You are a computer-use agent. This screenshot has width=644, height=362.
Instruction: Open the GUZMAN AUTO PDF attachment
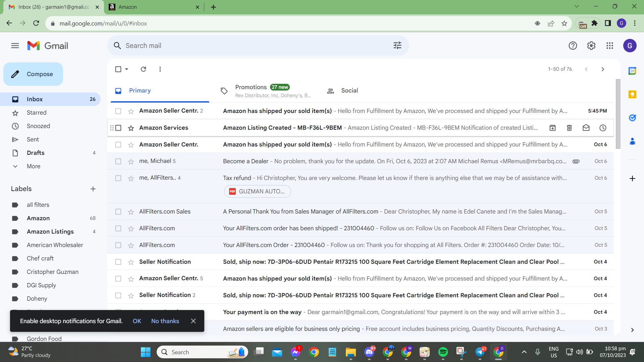tap(257, 191)
